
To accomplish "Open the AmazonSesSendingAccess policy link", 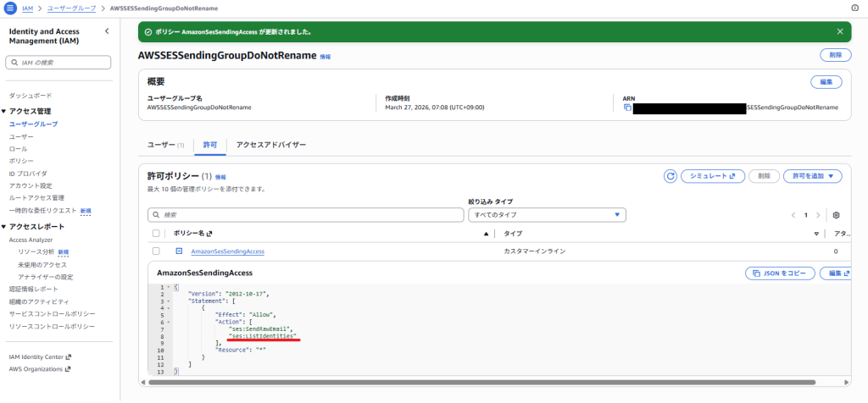I will (x=227, y=251).
